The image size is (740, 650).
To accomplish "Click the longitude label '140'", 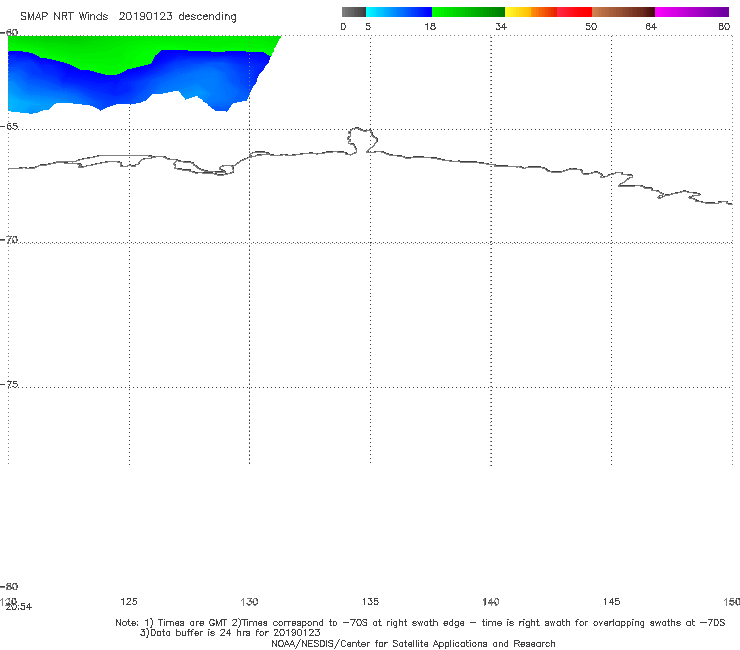I will (x=491, y=602).
